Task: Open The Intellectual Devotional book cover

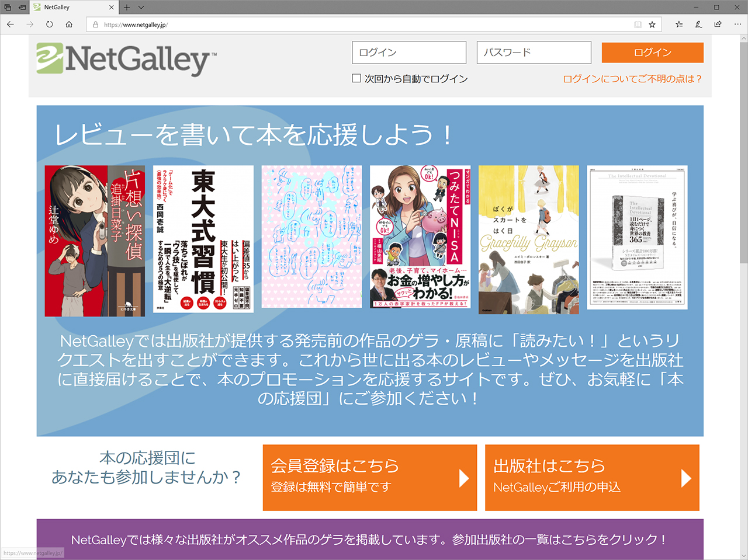Action: pos(637,237)
